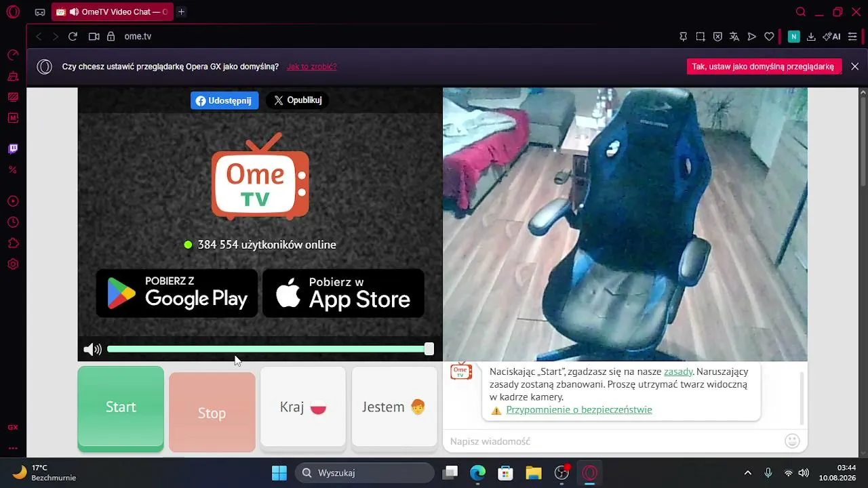Open the GX Corner gamepad icon
The image size is (868, 488).
point(40,12)
